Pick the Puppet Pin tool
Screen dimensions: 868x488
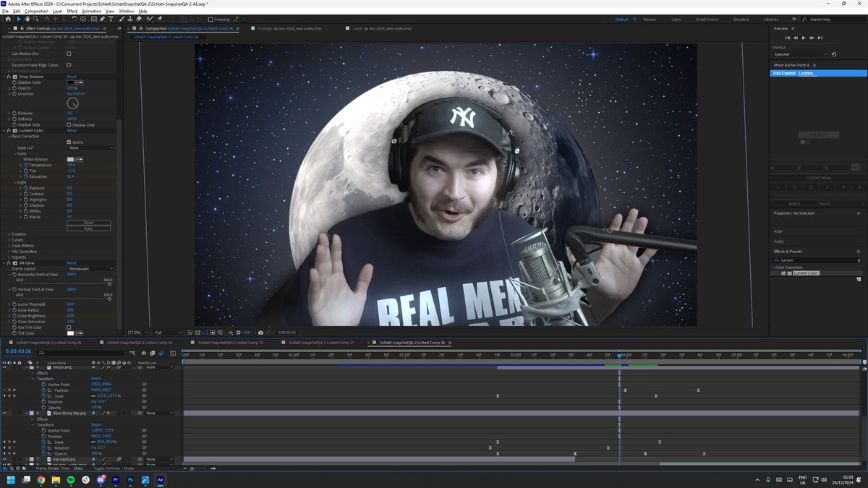pos(160,19)
